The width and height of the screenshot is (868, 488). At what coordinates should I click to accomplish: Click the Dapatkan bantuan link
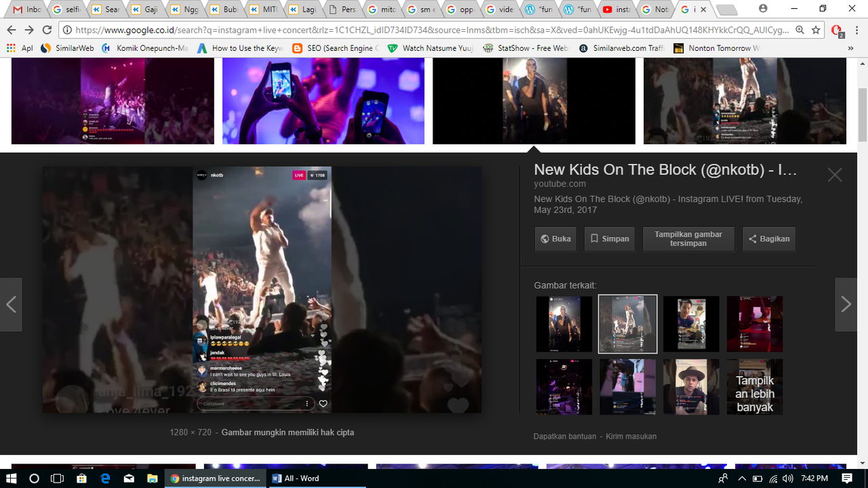pyautogui.click(x=564, y=436)
